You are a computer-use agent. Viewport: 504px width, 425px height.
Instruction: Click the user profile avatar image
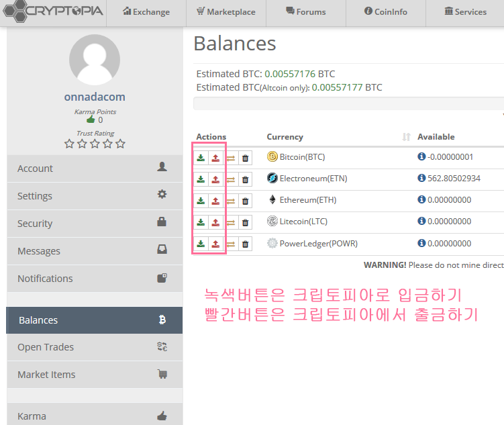tap(95, 60)
